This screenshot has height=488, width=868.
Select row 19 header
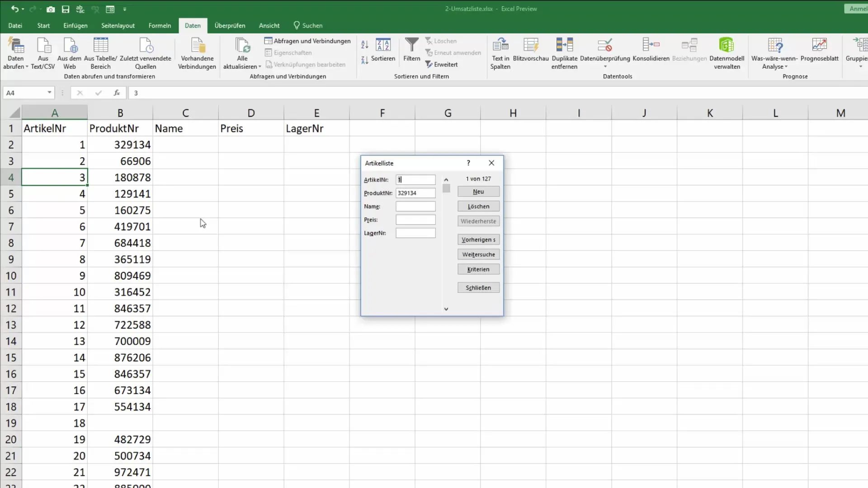pos(11,423)
